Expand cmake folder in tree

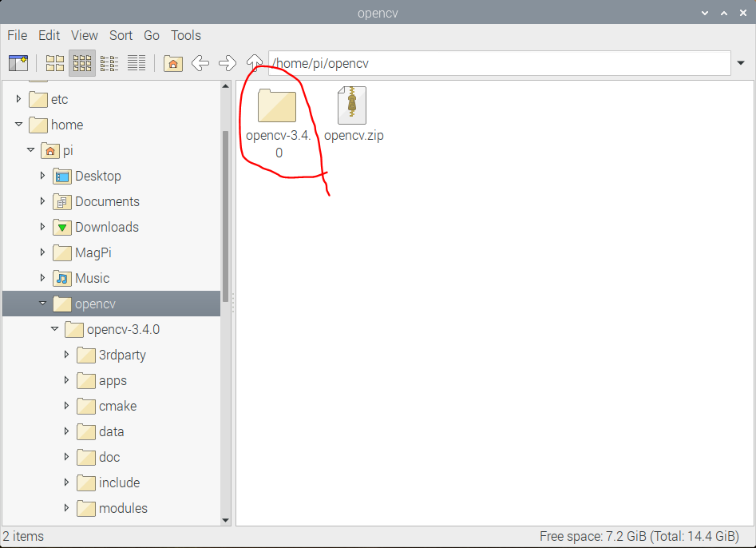pos(66,406)
